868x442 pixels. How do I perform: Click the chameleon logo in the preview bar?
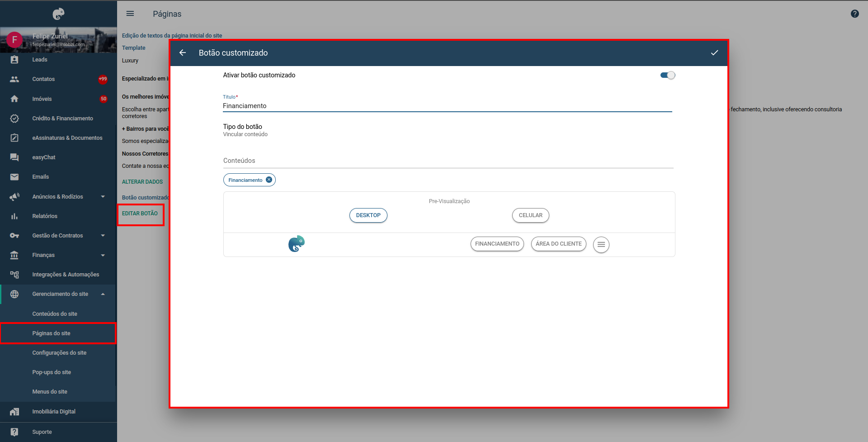point(297,244)
